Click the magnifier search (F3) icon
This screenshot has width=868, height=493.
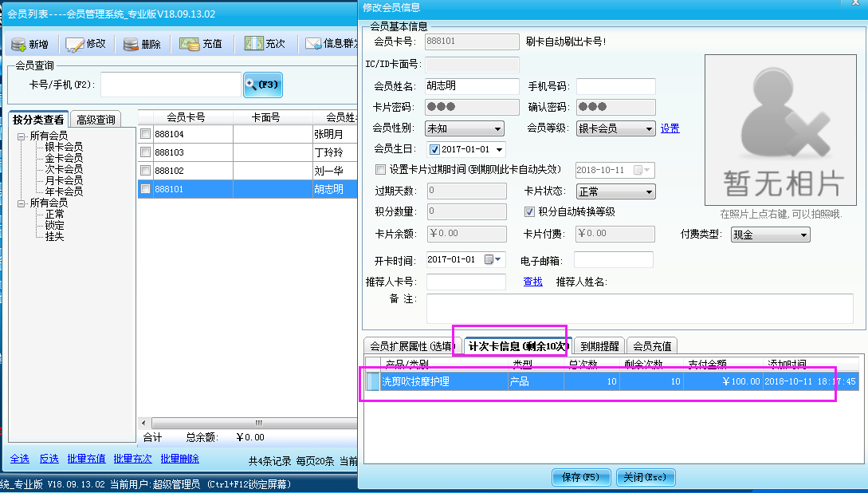click(263, 85)
